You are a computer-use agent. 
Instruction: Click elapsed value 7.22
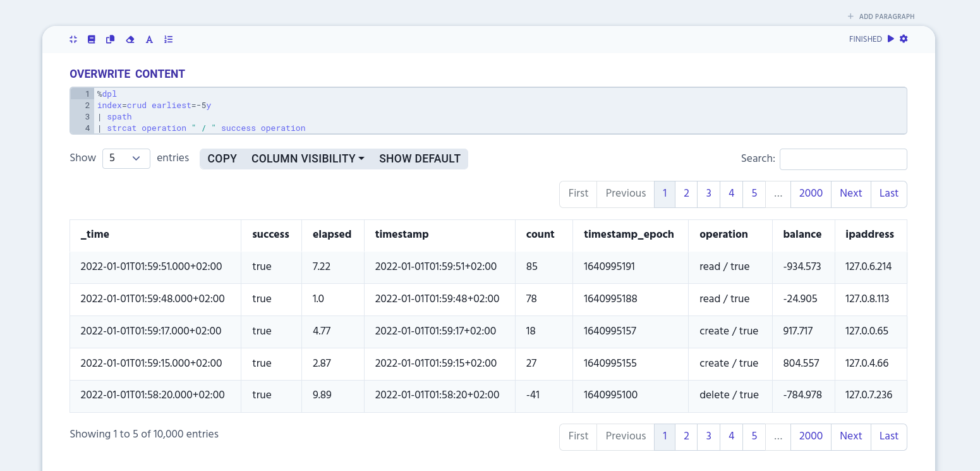click(322, 267)
